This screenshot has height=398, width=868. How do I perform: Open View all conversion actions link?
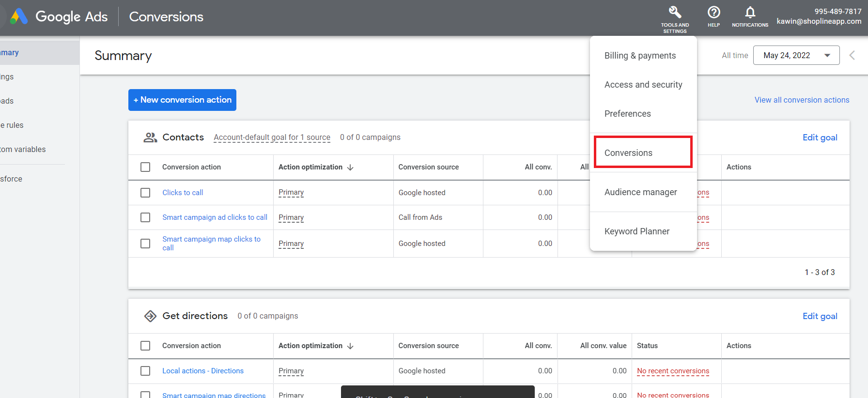point(802,100)
